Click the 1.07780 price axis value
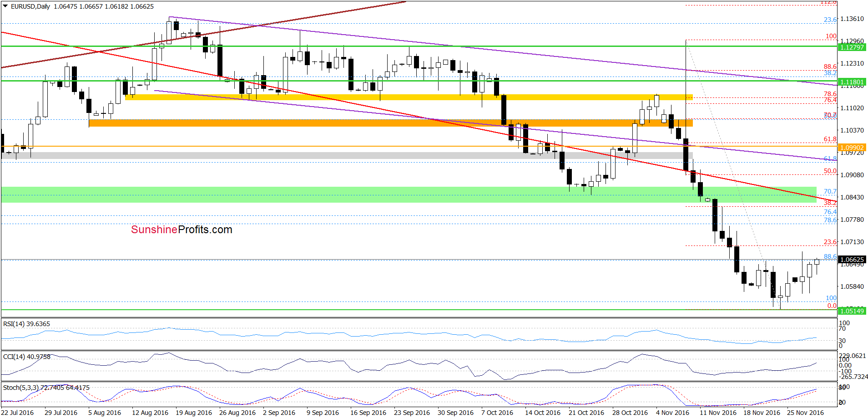Screen dimensions: 868x419 tap(852, 220)
